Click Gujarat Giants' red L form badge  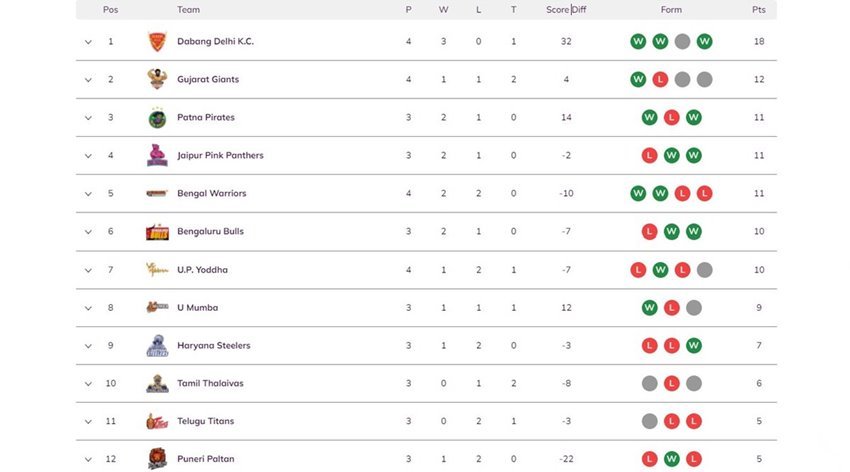[660, 80]
